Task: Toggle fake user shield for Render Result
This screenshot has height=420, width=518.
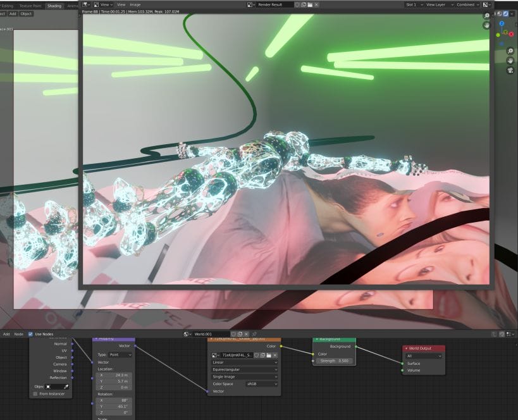Action: (x=297, y=4)
